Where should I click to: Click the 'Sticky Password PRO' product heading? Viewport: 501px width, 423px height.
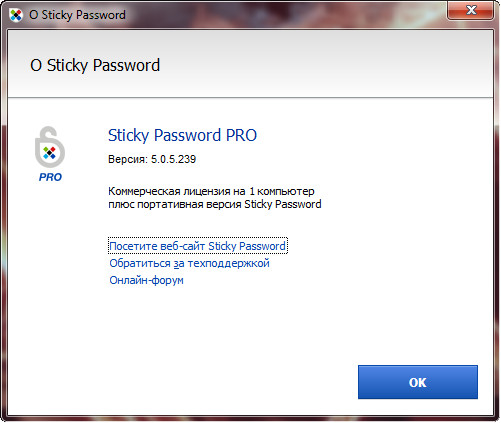(x=182, y=135)
